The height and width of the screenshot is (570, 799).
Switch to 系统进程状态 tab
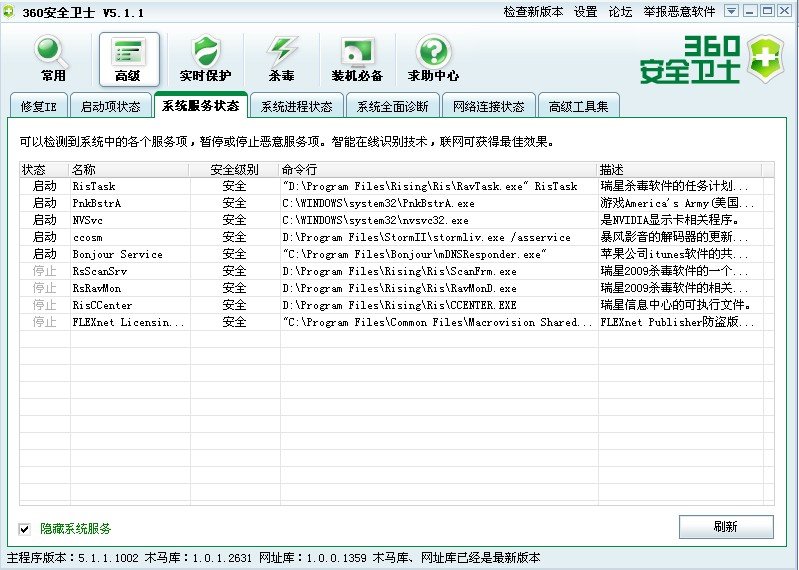click(x=296, y=106)
